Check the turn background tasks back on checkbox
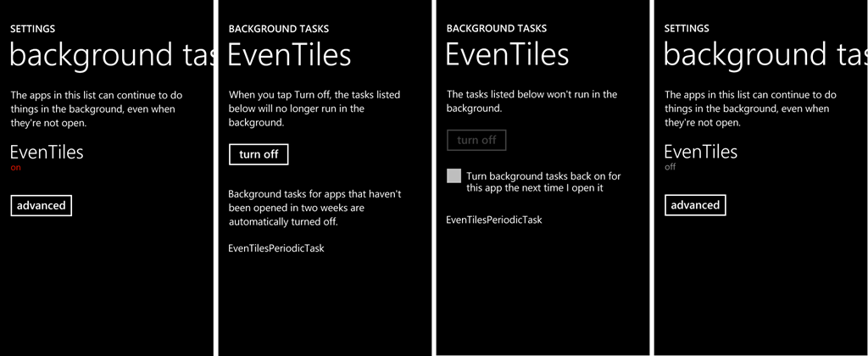Screen dimensions: 868x356 454,176
